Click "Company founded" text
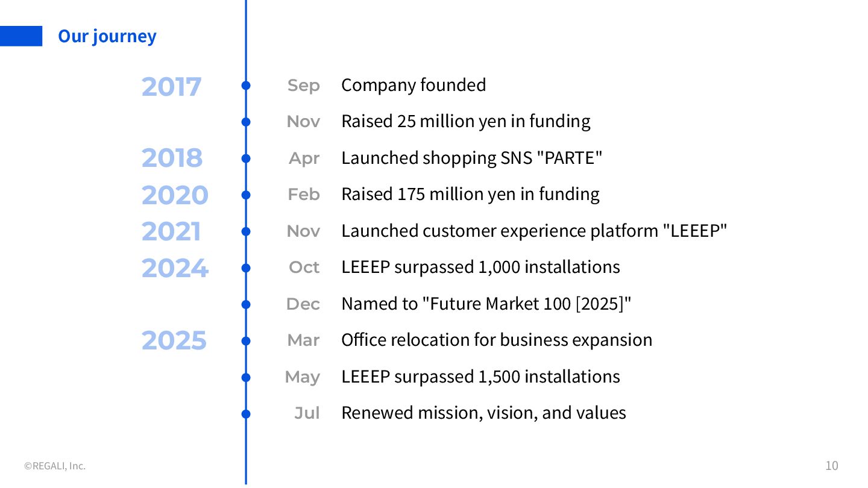This screenshot has height=488, width=868. pyautogui.click(x=414, y=85)
